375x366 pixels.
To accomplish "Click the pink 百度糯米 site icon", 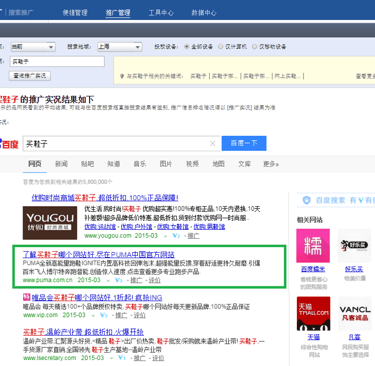I will (313, 245).
